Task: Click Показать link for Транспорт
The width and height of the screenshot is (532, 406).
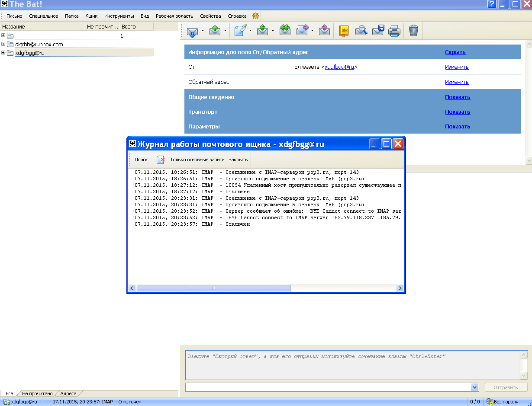Action: pyautogui.click(x=458, y=112)
